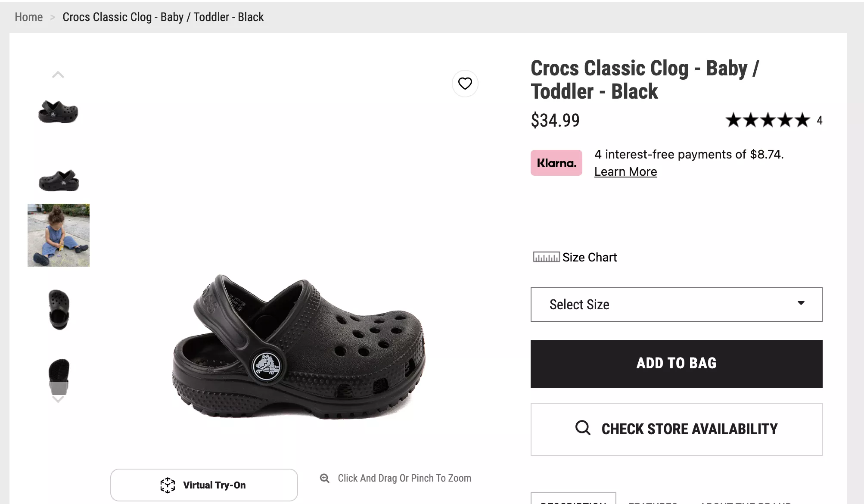
Task: Click the Select Size dropdown arrow
Action: click(x=801, y=303)
